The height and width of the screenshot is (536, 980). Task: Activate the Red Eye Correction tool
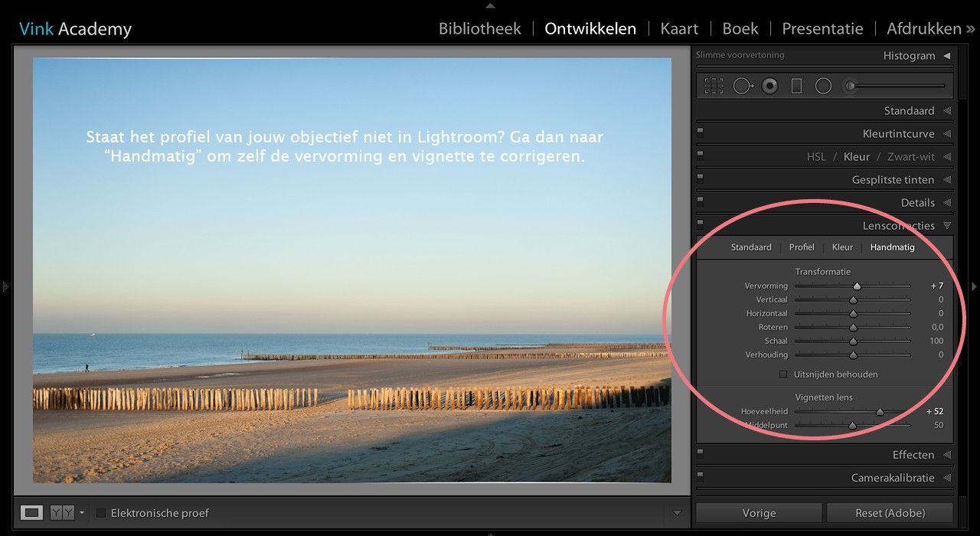[x=769, y=85]
